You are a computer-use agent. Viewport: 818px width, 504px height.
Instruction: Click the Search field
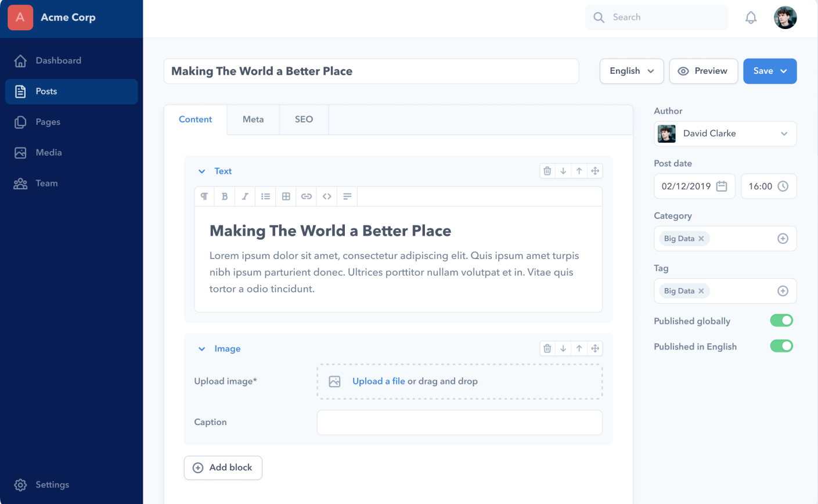[656, 17]
